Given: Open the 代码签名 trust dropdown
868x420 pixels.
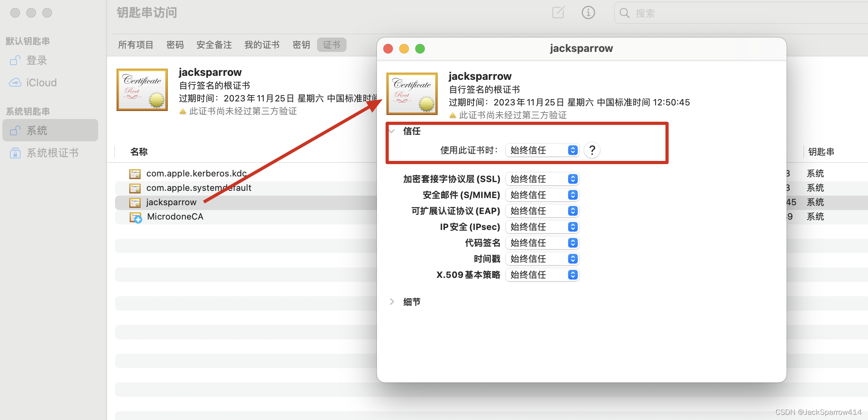Looking at the screenshot, I should click(542, 243).
